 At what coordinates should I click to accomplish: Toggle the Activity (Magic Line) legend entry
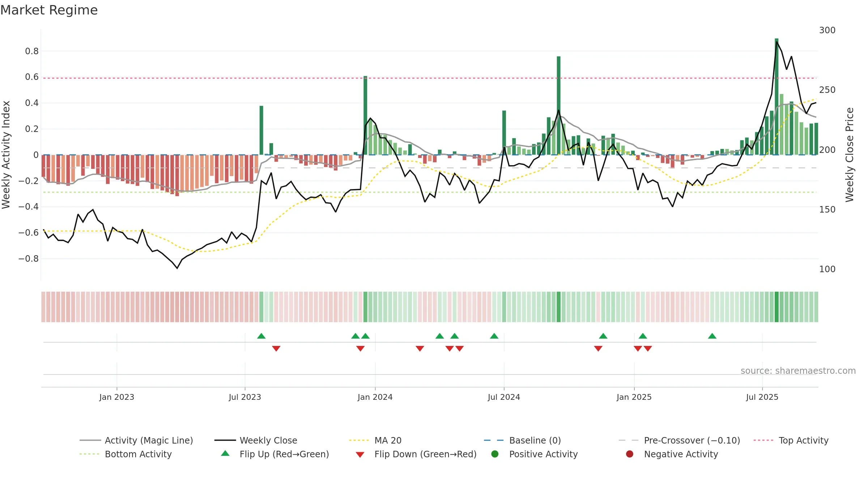coord(136,440)
